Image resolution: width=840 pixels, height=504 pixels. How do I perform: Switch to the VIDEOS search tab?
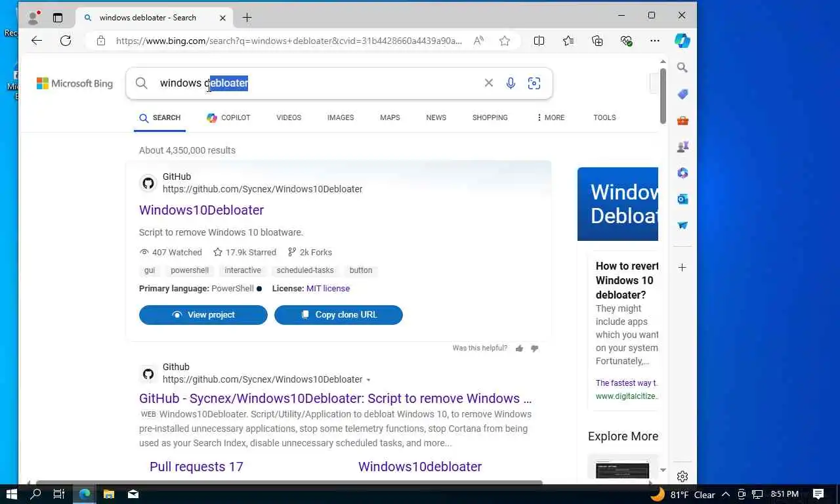(289, 117)
